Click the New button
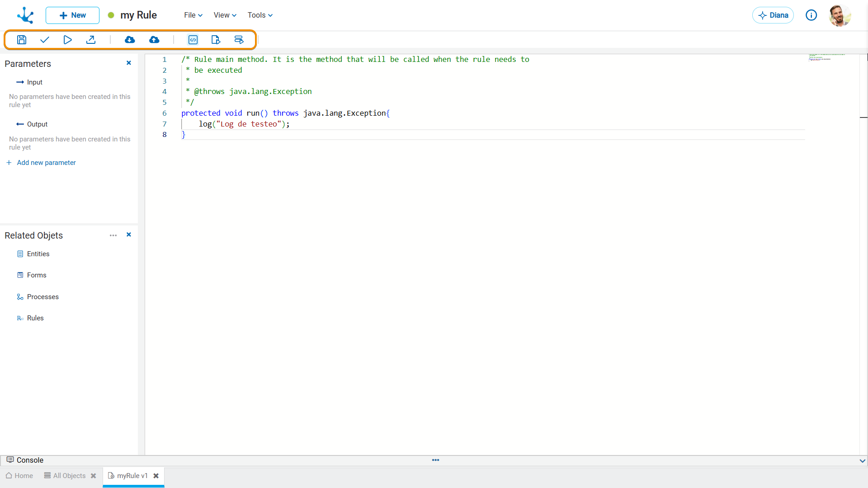This screenshot has height=488, width=868. point(72,15)
